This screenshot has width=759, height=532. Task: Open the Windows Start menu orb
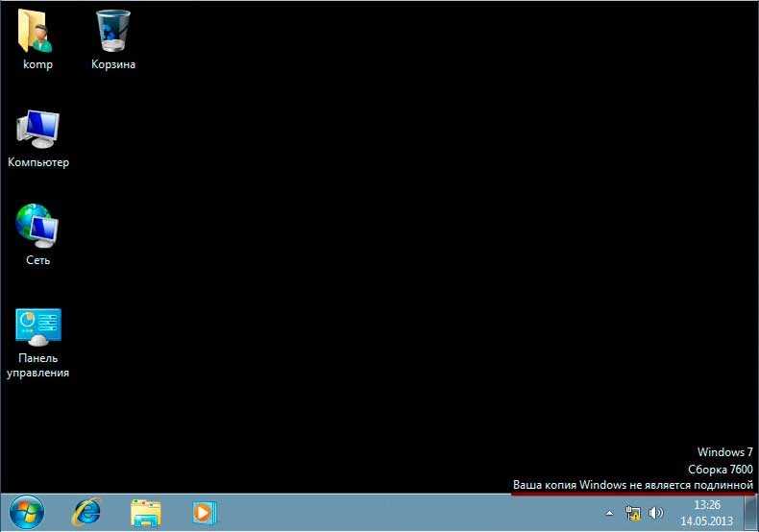click(27, 513)
